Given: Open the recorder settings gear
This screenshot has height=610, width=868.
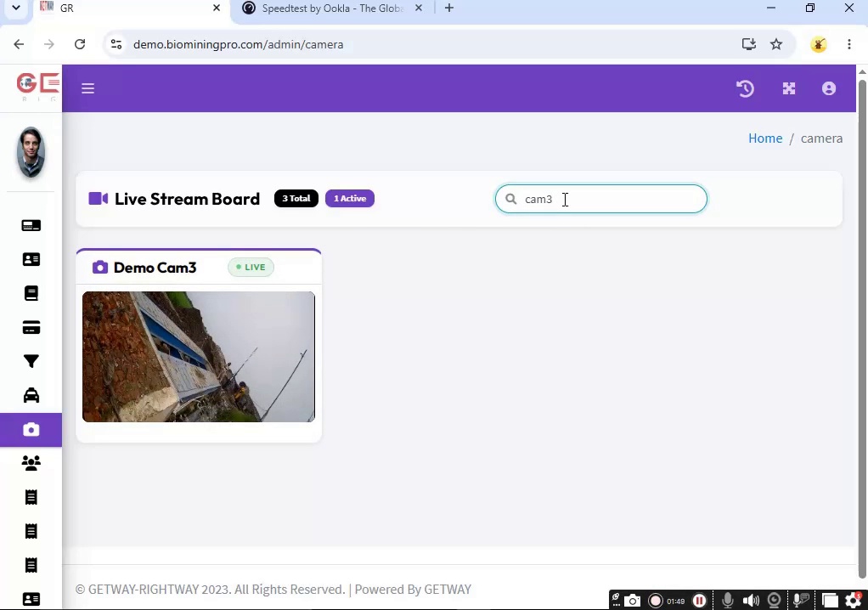Looking at the screenshot, I should tap(854, 601).
